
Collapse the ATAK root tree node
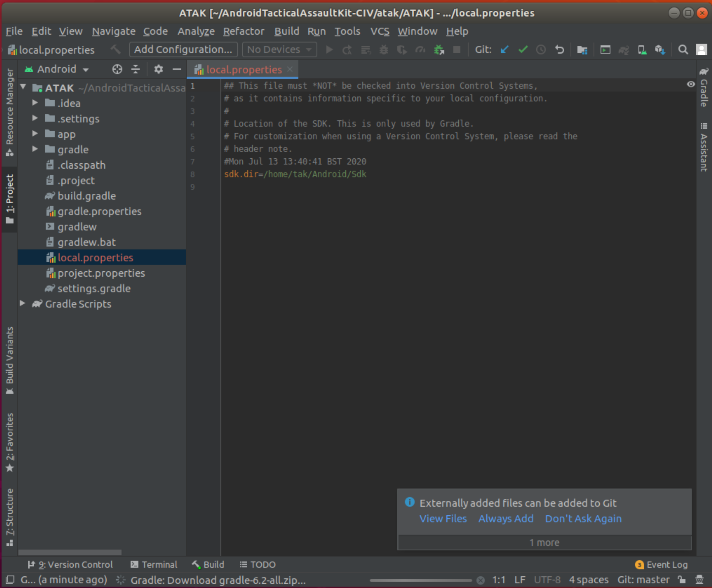coord(23,87)
